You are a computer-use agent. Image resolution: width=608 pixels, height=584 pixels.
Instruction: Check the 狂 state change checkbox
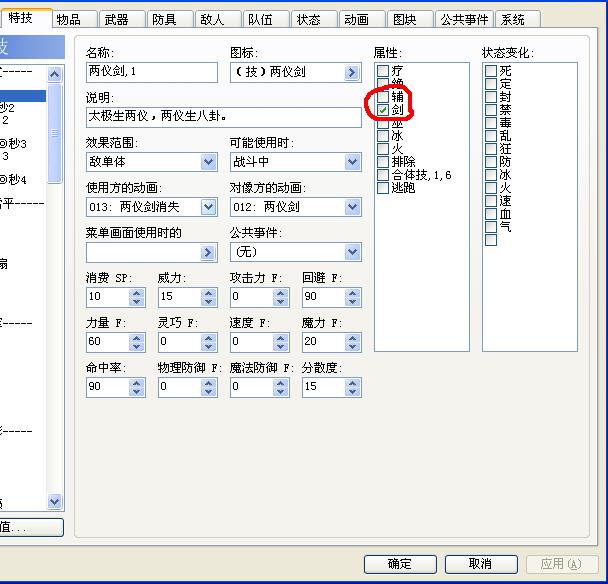491,149
